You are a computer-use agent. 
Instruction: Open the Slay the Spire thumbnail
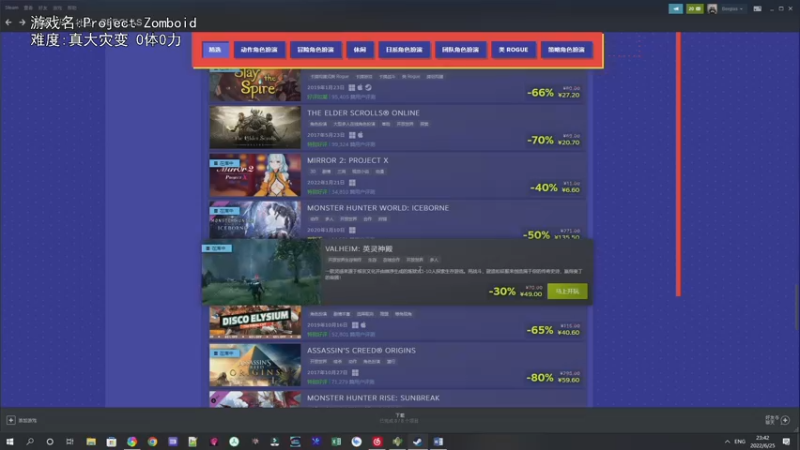255,85
